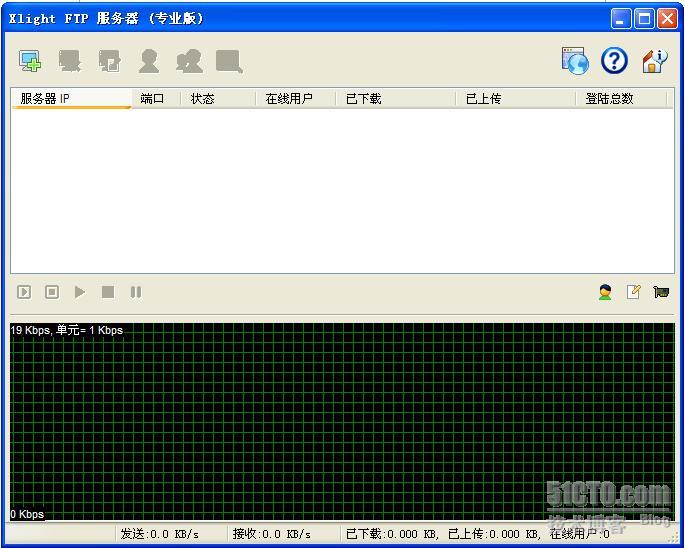The image size is (685, 548).
Task: Click the 接收:0.0 KB/s status entry
Action: [271, 534]
